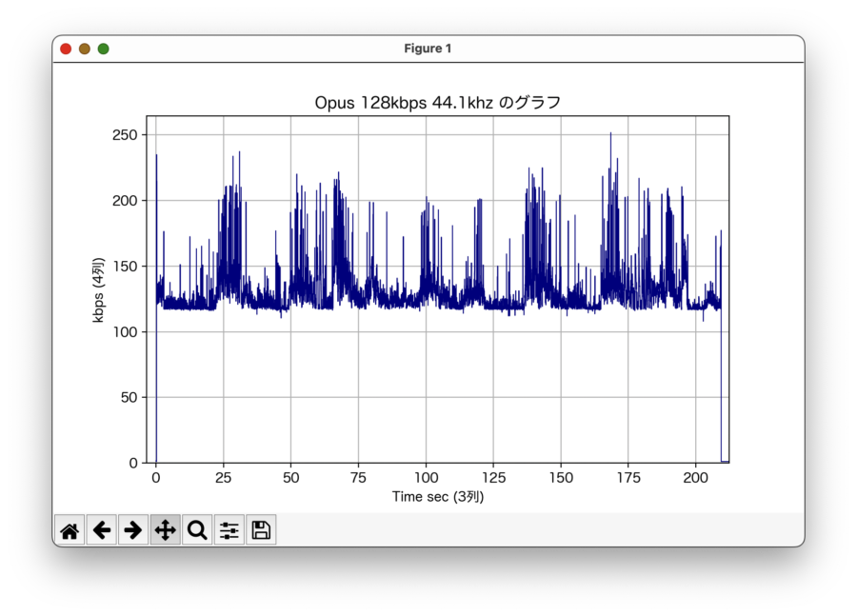This screenshot has height=616, width=857.
Task: Close the Figure 1 window with red button
Action: pos(66,49)
